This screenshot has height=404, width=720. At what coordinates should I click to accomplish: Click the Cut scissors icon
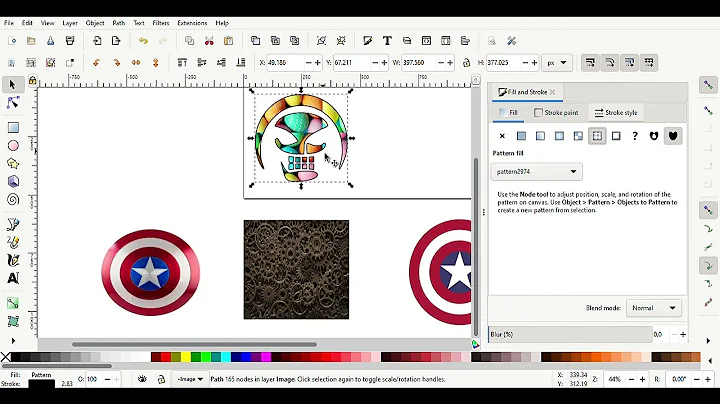[209, 41]
